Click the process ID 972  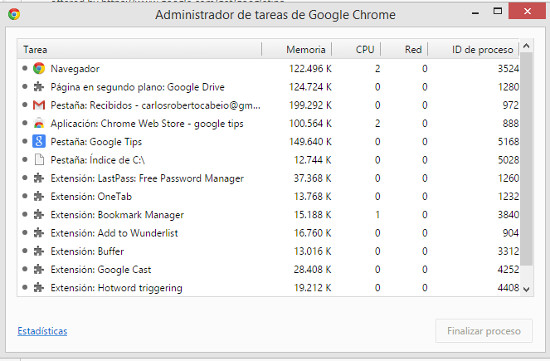tap(510, 105)
